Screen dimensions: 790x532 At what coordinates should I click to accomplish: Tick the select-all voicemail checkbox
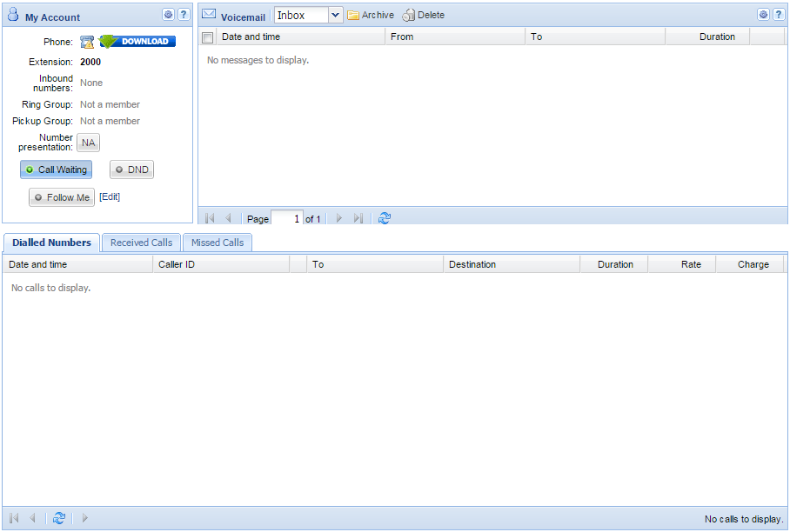click(x=207, y=37)
